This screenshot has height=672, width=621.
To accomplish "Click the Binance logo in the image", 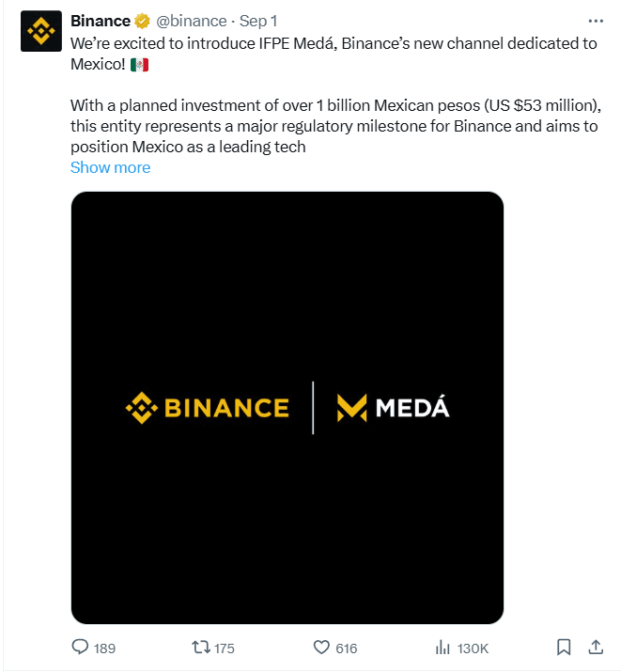I will 208,408.
